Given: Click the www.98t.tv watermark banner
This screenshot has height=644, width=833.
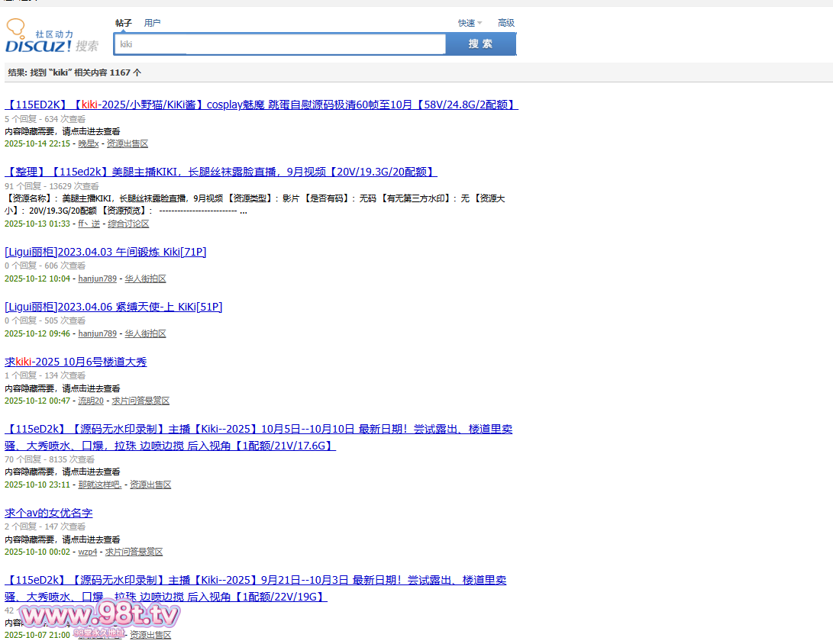Looking at the screenshot, I should (100, 615).
